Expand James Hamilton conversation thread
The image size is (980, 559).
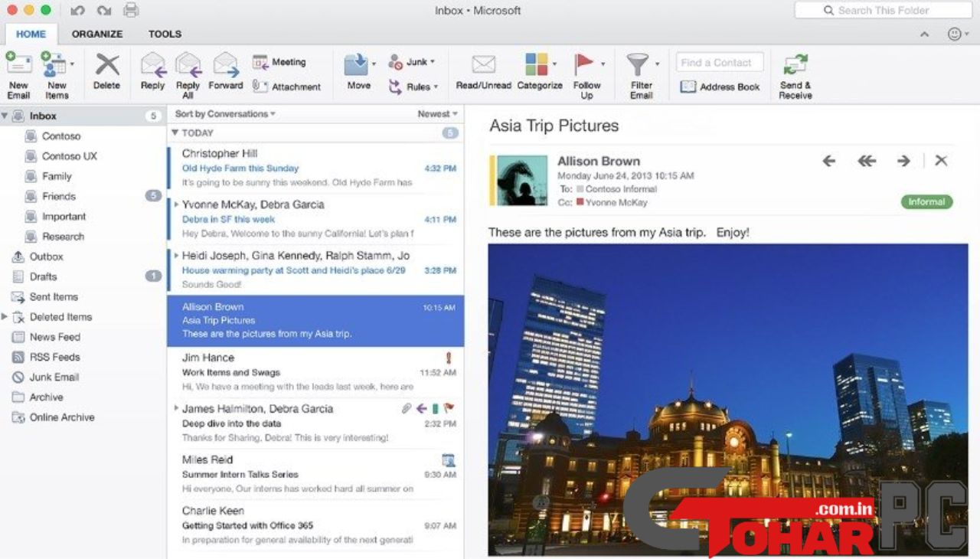coord(177,409)
